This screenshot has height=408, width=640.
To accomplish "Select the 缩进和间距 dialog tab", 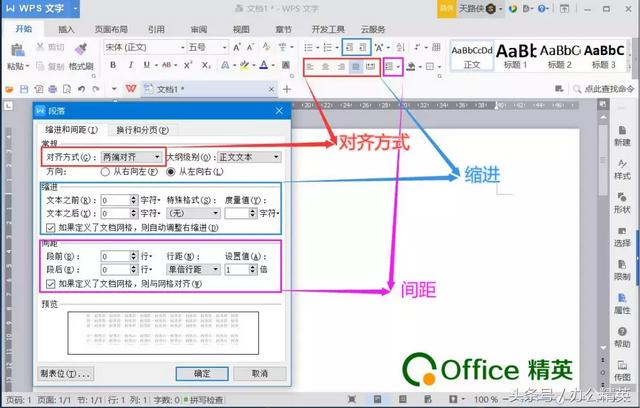I will [x=71, y=130].
